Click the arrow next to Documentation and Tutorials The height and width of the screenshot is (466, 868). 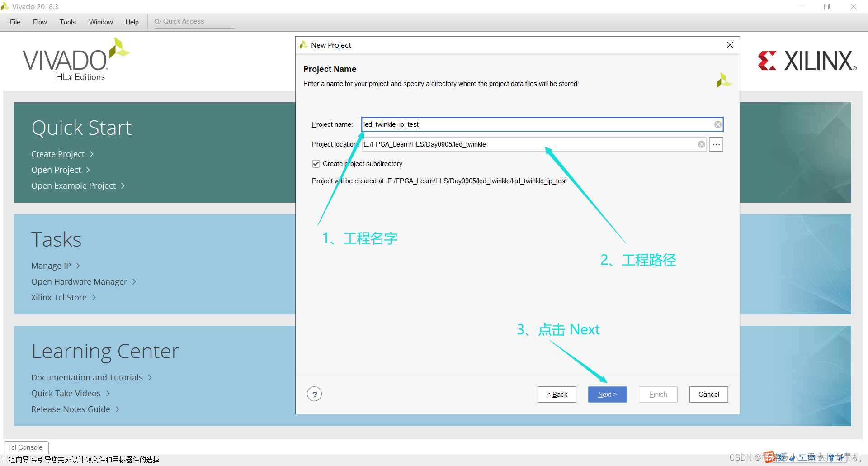point(150,378)
